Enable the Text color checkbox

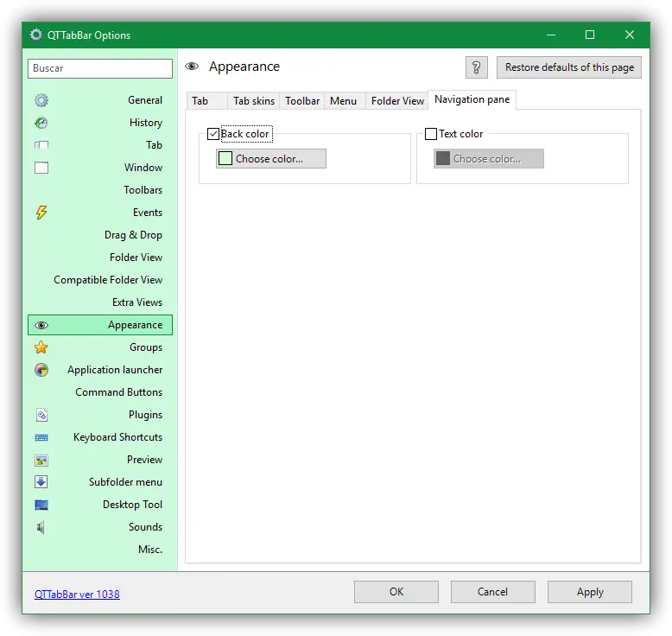(x=431, y=134)
